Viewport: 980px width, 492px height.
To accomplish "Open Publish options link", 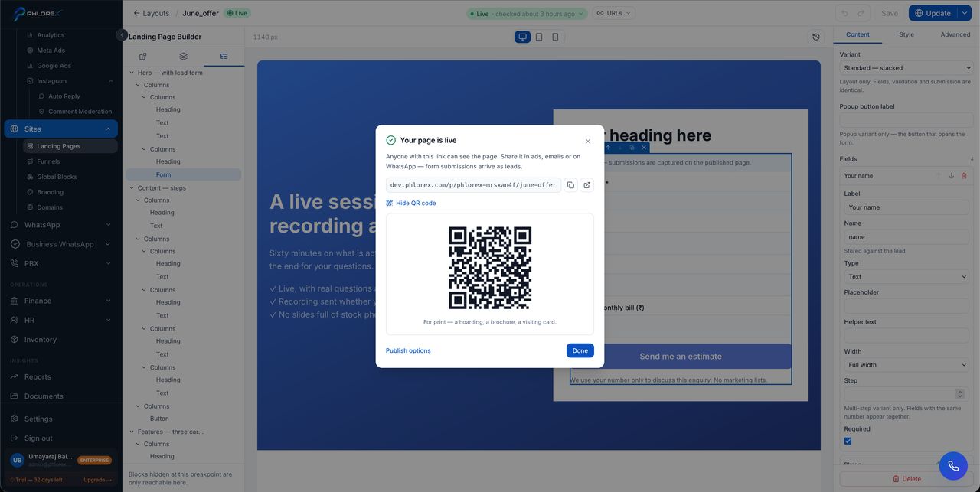I will tap(408, 350).
